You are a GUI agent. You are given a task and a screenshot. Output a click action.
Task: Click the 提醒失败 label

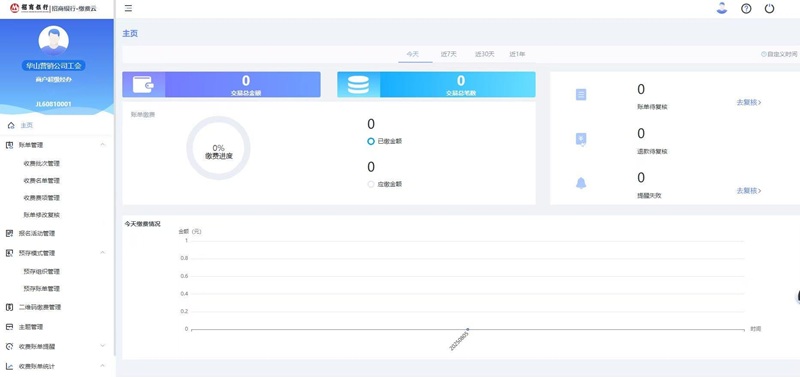pyautogui.click(x=649, y=195)
